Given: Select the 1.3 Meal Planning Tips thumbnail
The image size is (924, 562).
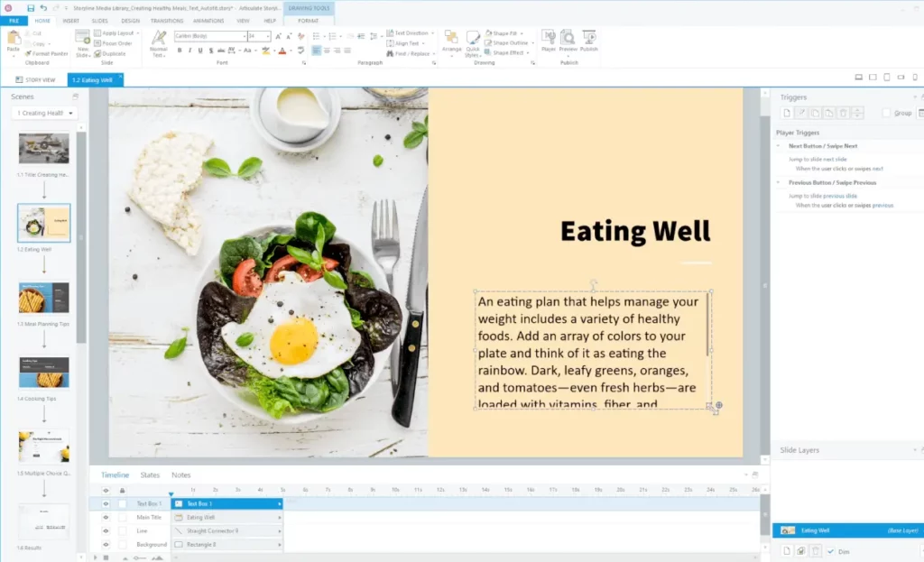Looking at the screenshot, I should coord(43,297).
